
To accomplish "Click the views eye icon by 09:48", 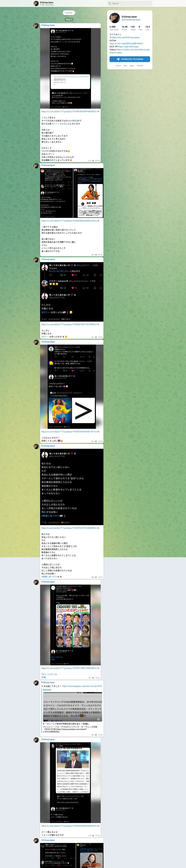I will click(x=96, y=255).
